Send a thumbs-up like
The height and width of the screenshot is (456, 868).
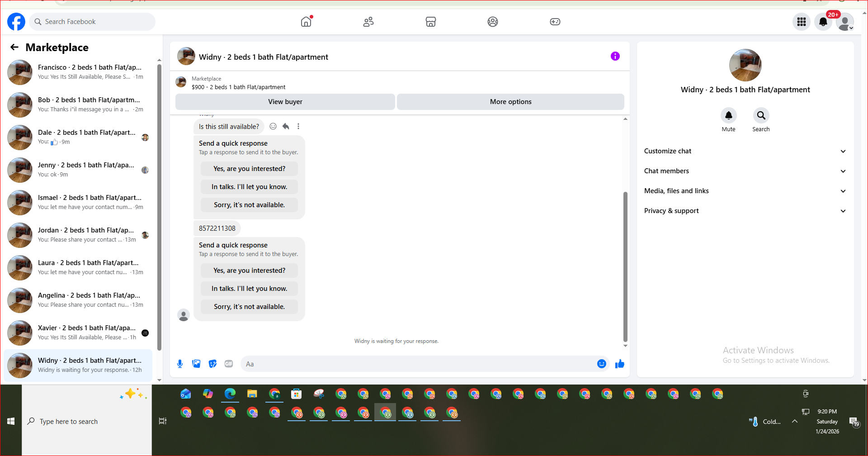point(620,364)
